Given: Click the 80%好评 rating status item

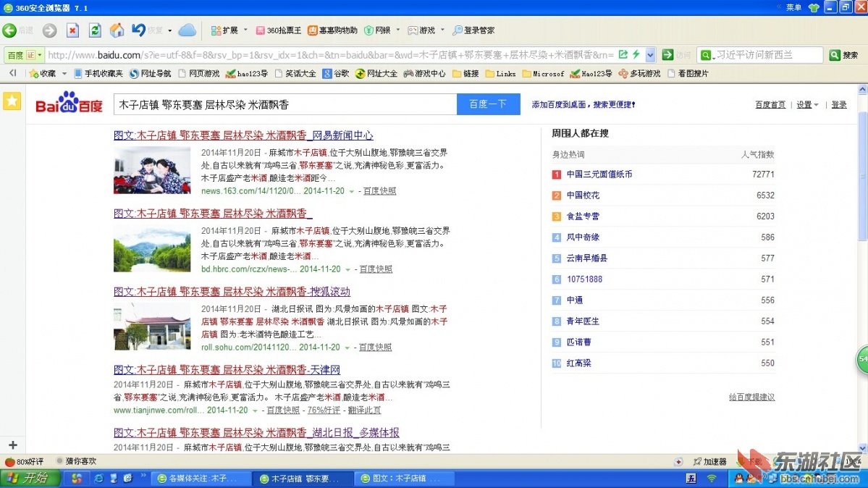Looking at the screenshot, I should (25, 461).
